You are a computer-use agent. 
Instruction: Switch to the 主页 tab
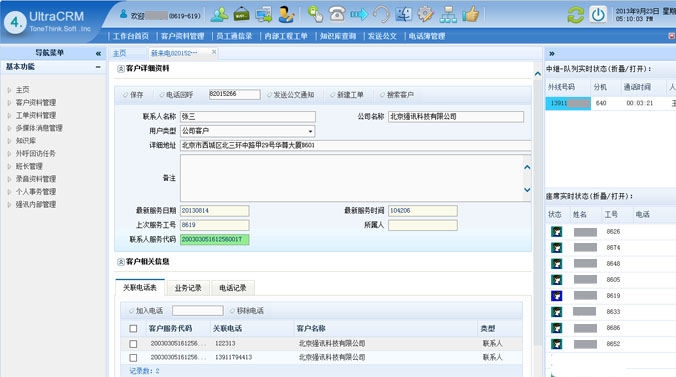coord(119,53)
